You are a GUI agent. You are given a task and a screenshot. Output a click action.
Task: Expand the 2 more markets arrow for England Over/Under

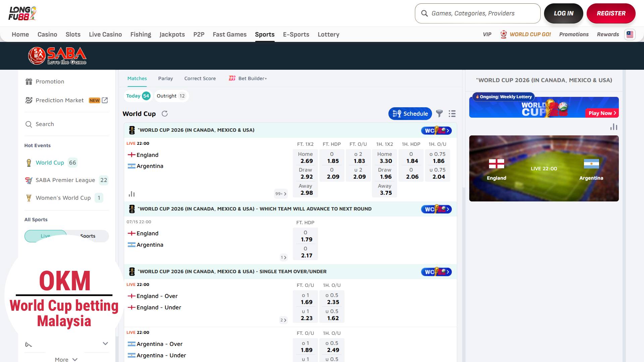tap(283, 320)
